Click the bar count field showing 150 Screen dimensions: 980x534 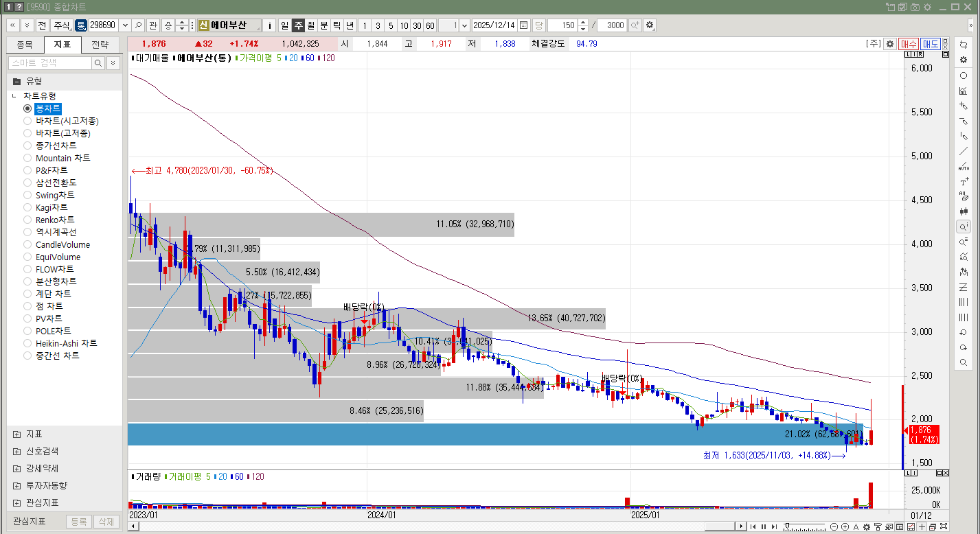coord(562,25)
